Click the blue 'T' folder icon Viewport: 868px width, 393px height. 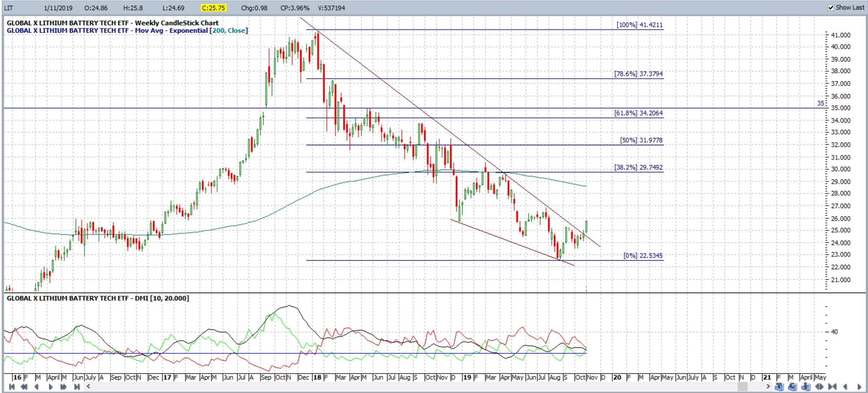tap(779, 386)
